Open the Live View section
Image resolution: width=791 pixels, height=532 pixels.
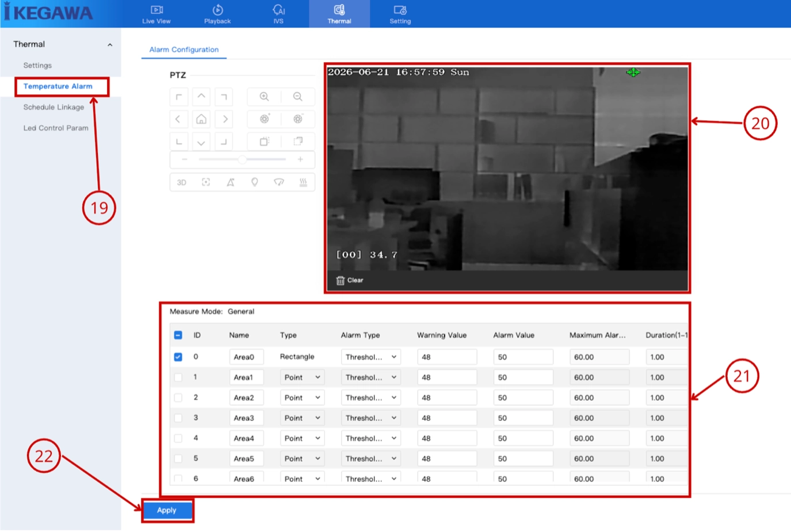156,14
